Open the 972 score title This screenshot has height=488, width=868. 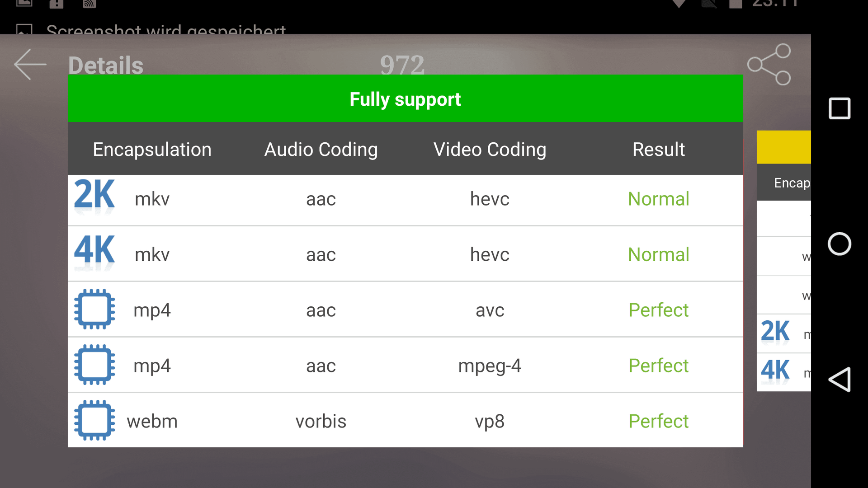[x=402, y=65]
